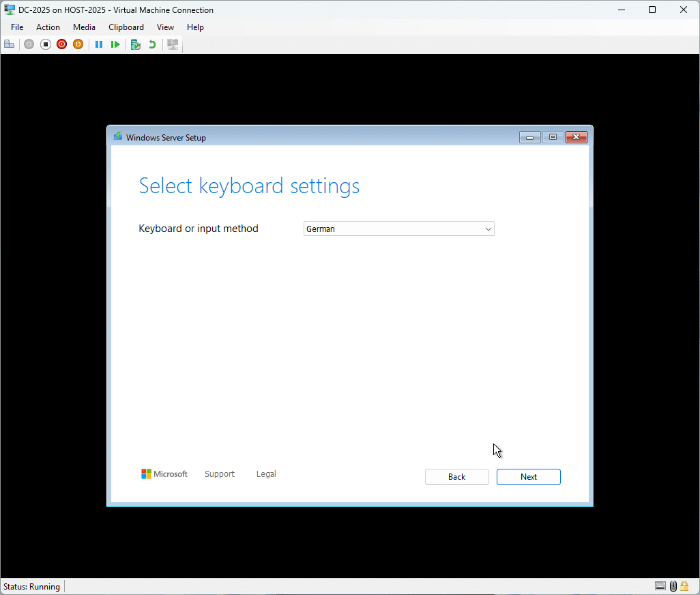Create a checkpoint of the VM

click(135, 44)
